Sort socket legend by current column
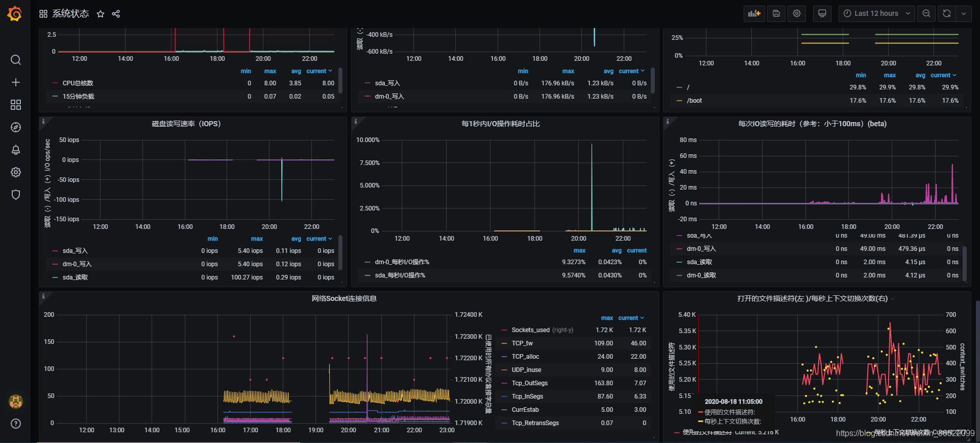The height and width of the screenshot is (443, 980). pyautogui.click(x=631, y=318)
